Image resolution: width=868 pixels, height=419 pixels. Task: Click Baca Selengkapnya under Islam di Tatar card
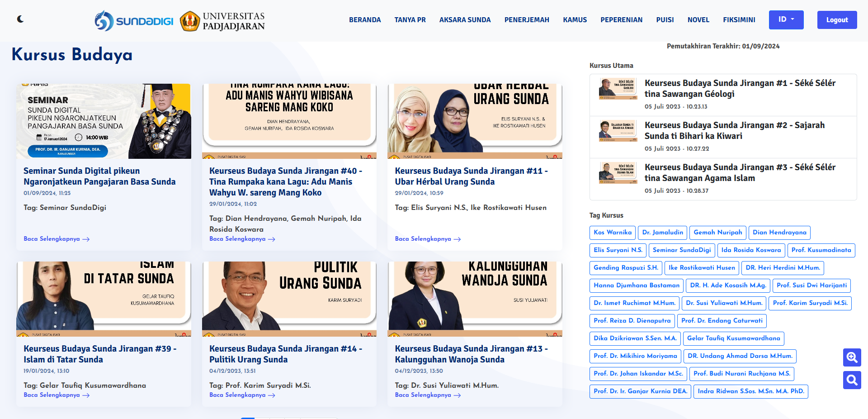[x=57, y=395]
